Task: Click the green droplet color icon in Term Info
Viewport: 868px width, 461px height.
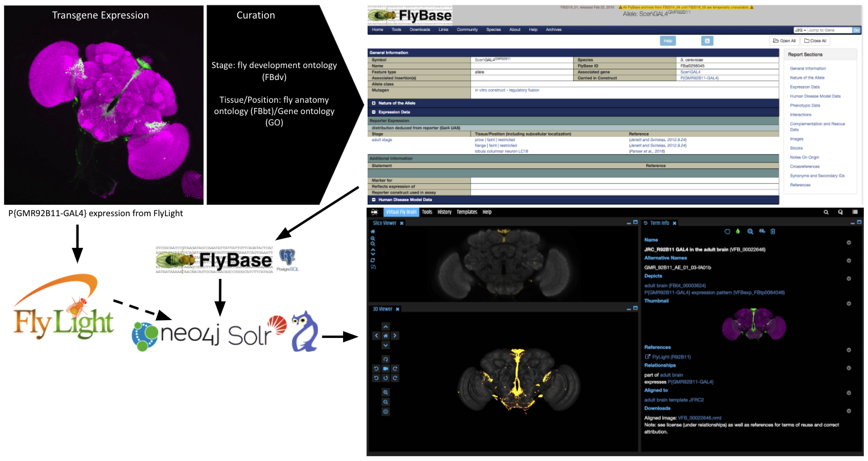Action: click(737, 231)
